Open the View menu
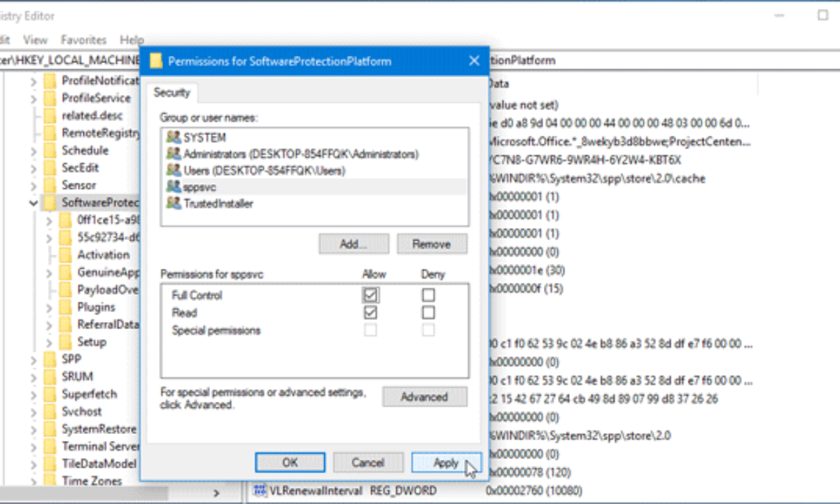Image resolution: width=840 pixels, height=504 pixels. pos(35,40)
